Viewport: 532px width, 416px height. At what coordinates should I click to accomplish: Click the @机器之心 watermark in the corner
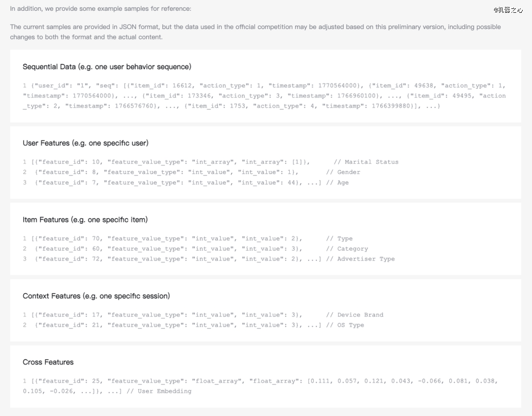(x=507, y=9)
